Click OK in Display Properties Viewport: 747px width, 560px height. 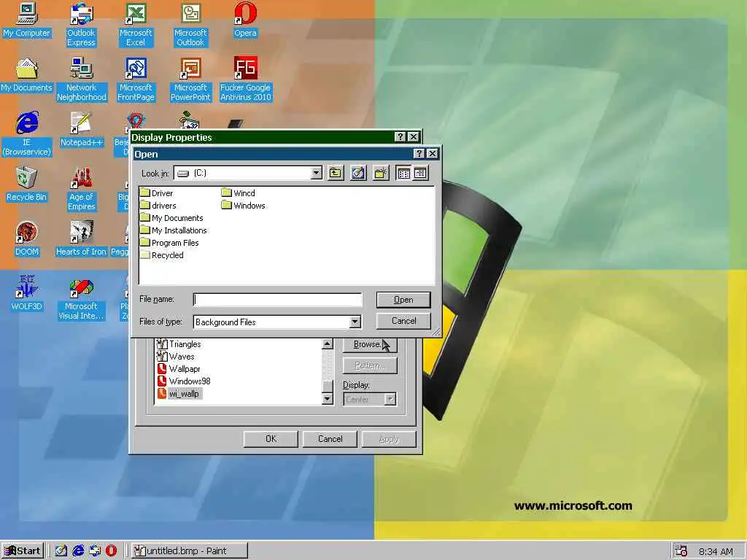point(271,438)
